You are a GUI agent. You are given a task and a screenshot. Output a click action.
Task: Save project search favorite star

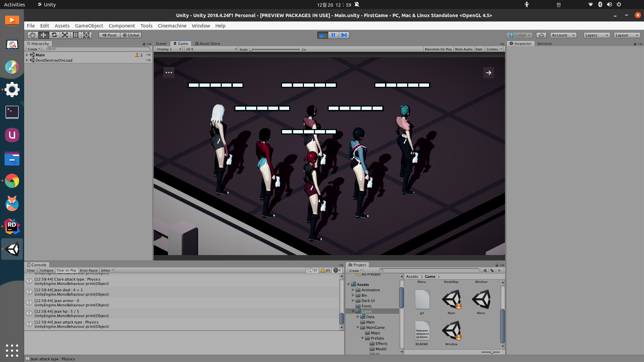499,270
